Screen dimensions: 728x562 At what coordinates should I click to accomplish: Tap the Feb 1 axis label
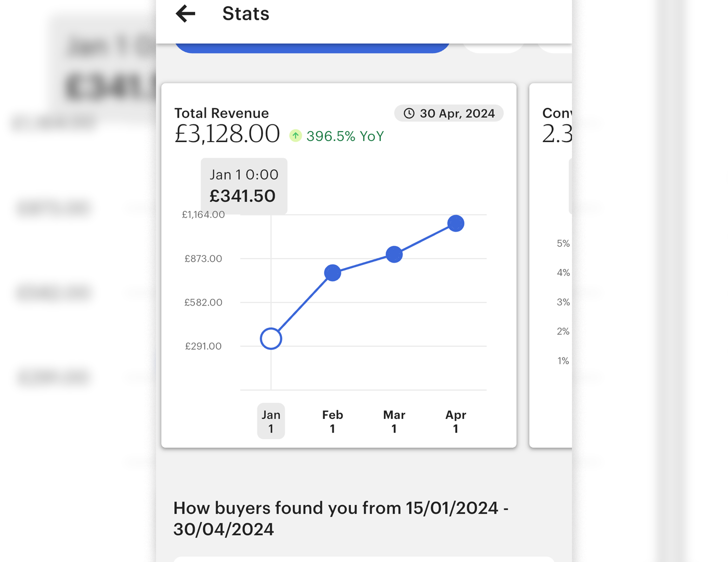333,421
